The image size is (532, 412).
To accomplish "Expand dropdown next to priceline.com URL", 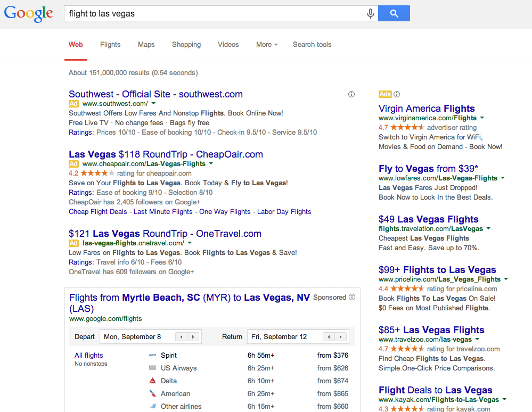I will (x=506, y=279).
